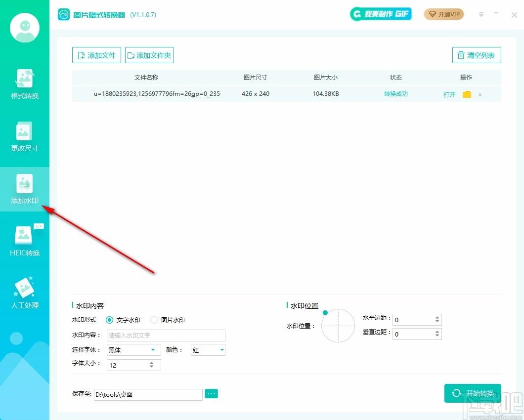Click the 104.38KB file size cell
The image size is (524, 420).
(x=325, y=94)
